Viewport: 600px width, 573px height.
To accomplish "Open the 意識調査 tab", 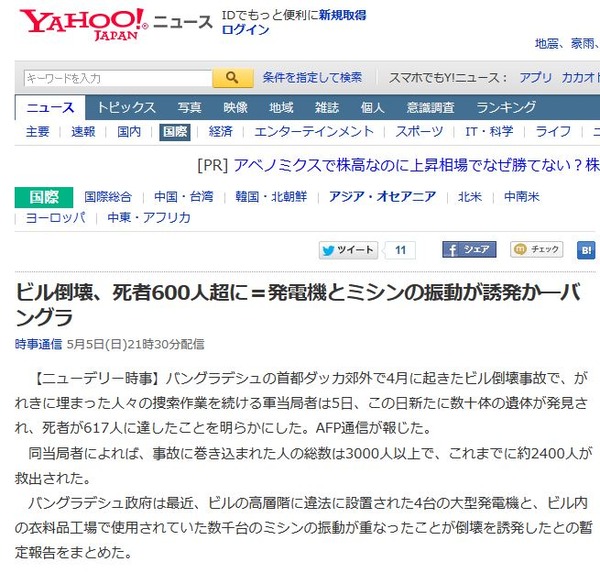I will [x=430, y=108].
